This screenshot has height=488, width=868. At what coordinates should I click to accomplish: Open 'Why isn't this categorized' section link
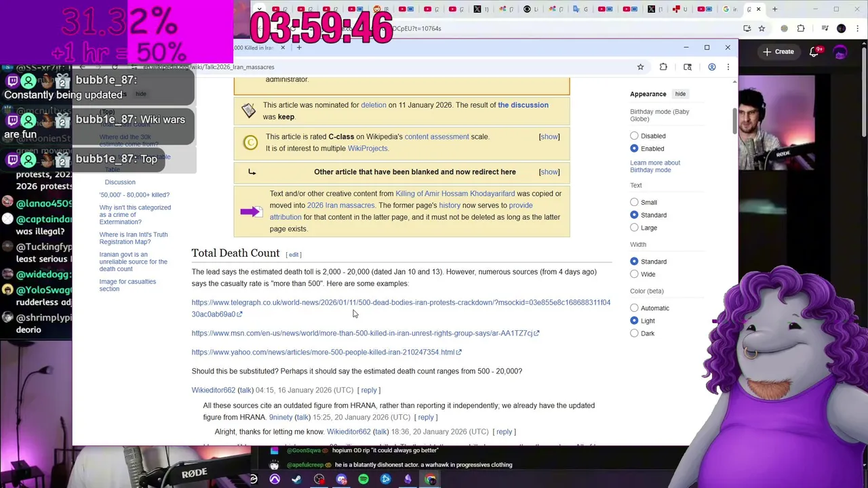[135, 215]
